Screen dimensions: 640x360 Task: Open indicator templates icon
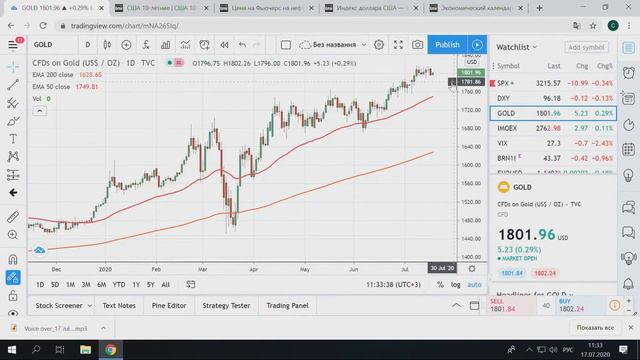tap(185, 45)
